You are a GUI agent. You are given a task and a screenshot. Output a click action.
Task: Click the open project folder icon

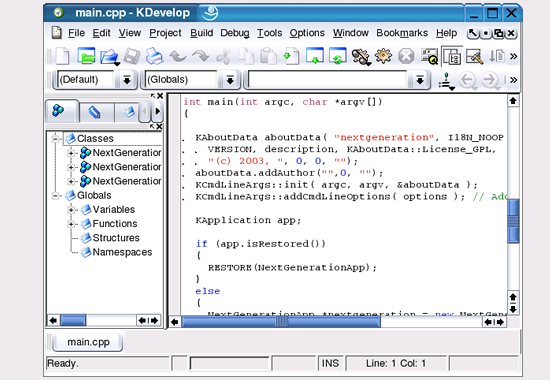click(86, 56)
